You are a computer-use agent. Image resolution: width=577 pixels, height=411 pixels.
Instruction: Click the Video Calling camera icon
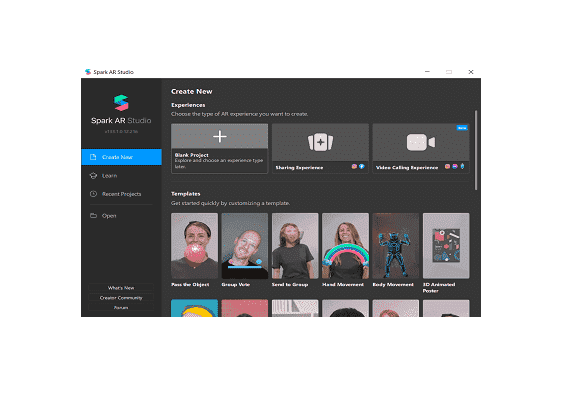point(421,142)
